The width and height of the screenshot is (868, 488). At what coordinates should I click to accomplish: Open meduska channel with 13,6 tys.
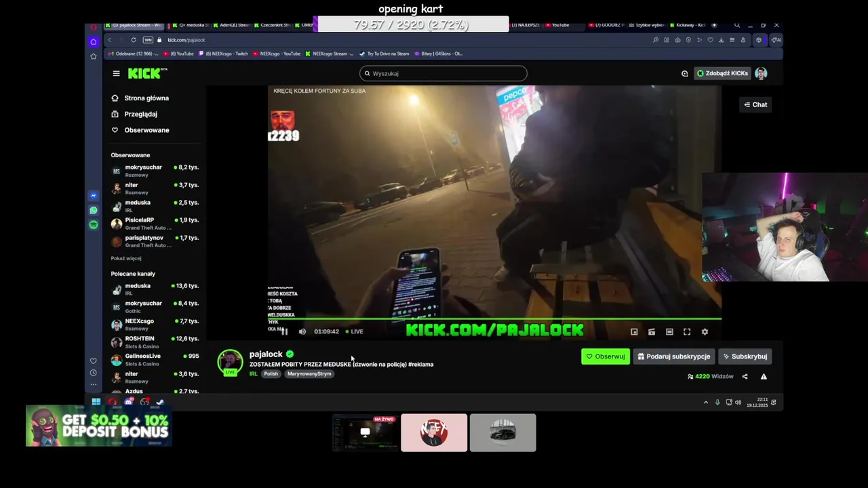click(x=155, y=289)
